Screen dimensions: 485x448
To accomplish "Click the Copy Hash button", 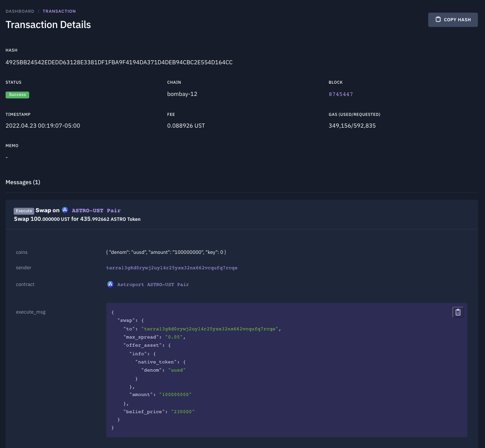I will click(452, 19).
